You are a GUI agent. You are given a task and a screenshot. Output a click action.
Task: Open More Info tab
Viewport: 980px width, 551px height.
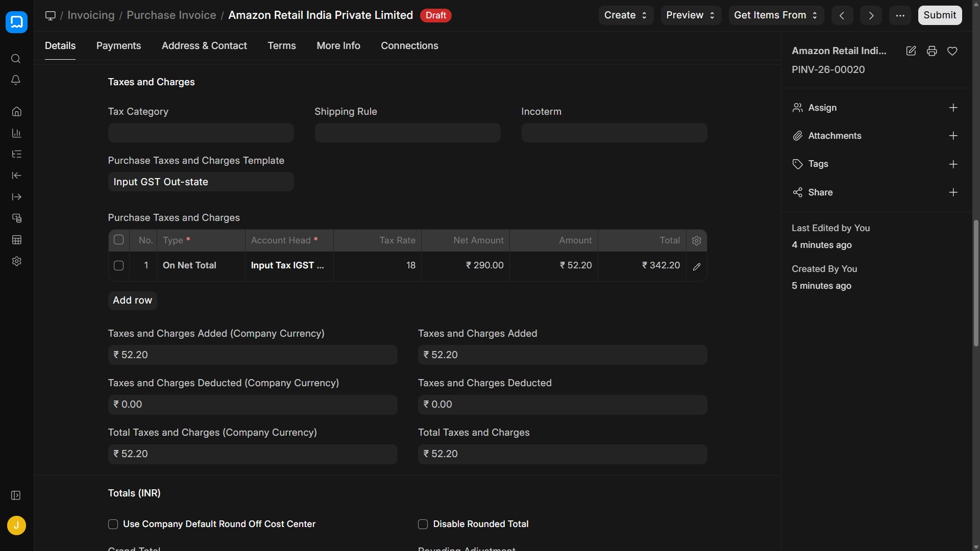[x=338, y=46]
